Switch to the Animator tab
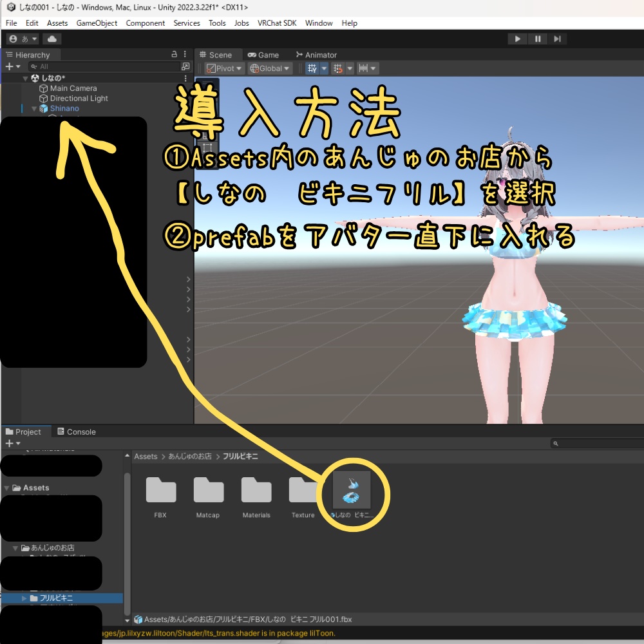644x644 pixels. [316, 55]
